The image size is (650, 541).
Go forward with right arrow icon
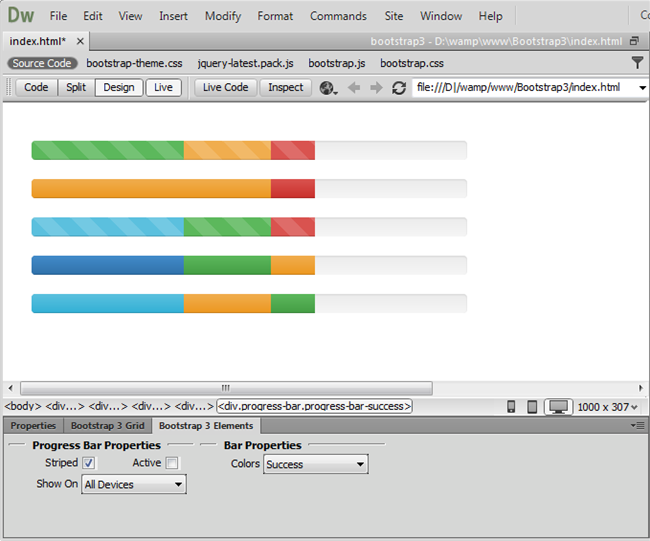pyautogui.click(x=376, y=87)
